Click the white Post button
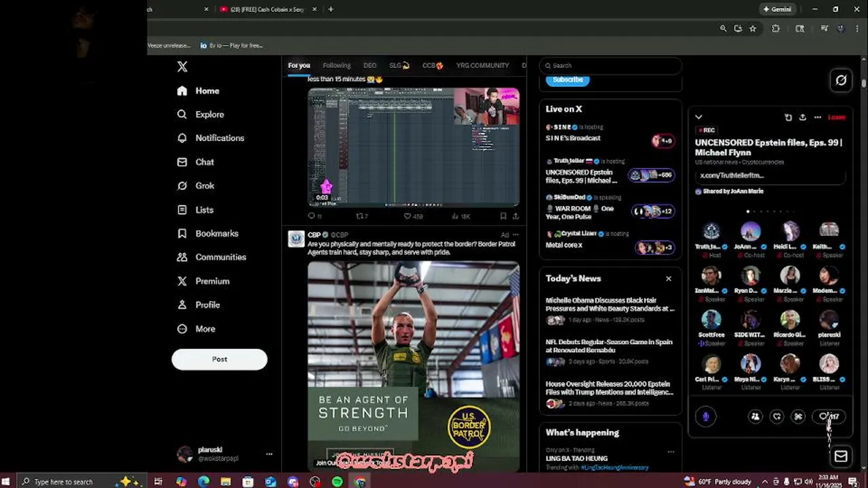The image size is (868, 488). (219, 359)
